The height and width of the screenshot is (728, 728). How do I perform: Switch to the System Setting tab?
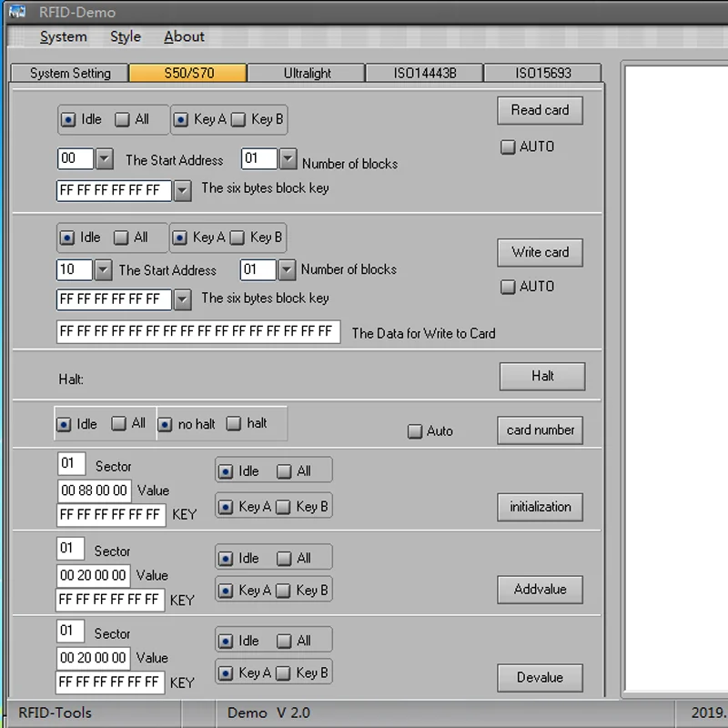click(70, 73)
